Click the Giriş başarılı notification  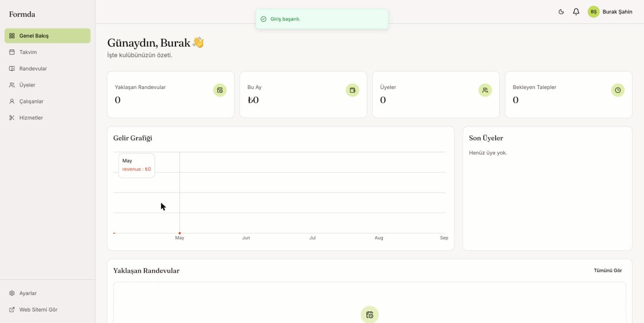322,19
